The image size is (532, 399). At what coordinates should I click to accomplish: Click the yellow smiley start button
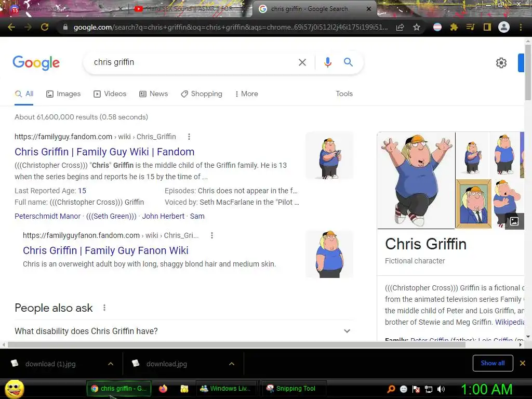tap(14, 390)
